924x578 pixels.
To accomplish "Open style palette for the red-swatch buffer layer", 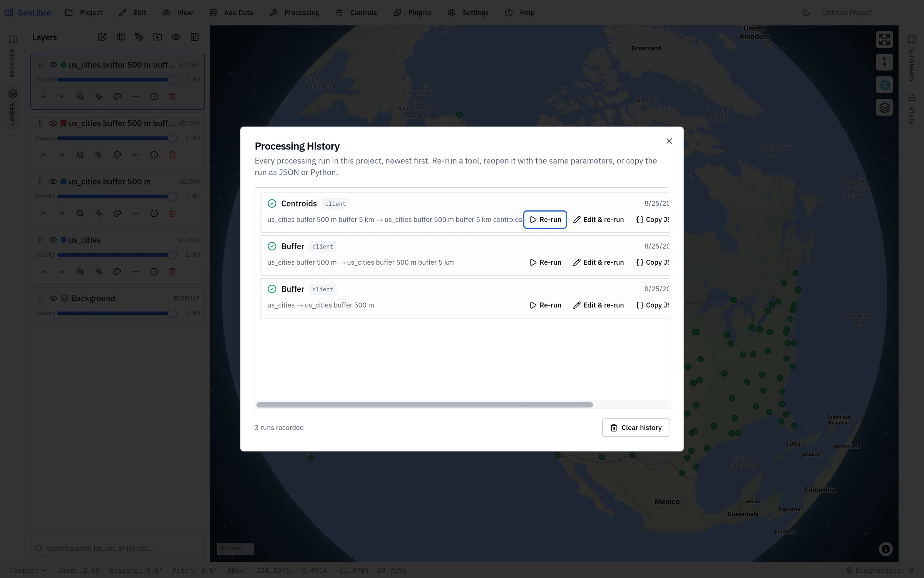I will point(117,155).
